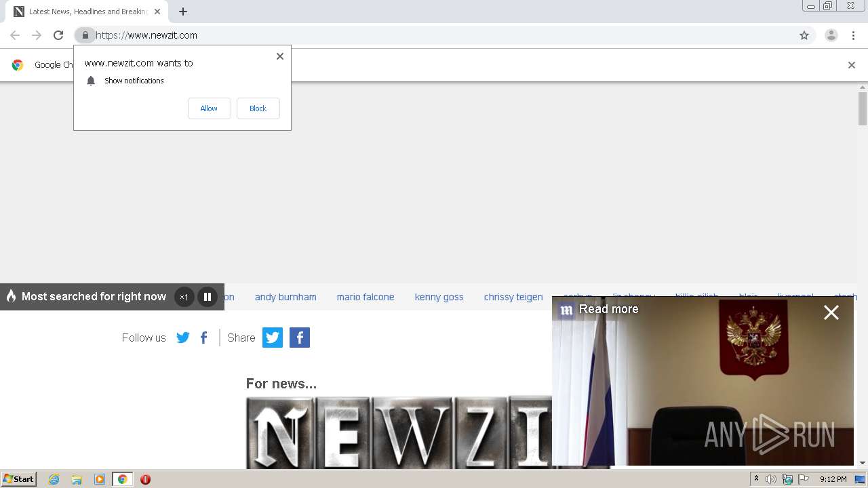Select the Latest News, Headlines tab

pos(87,12)
